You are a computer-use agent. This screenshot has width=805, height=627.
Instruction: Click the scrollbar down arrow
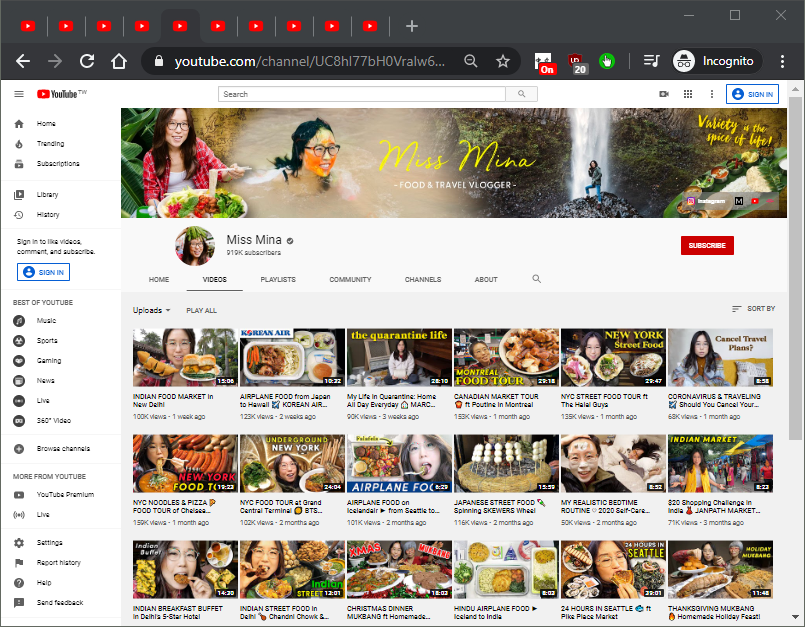[x=795, y=617]
